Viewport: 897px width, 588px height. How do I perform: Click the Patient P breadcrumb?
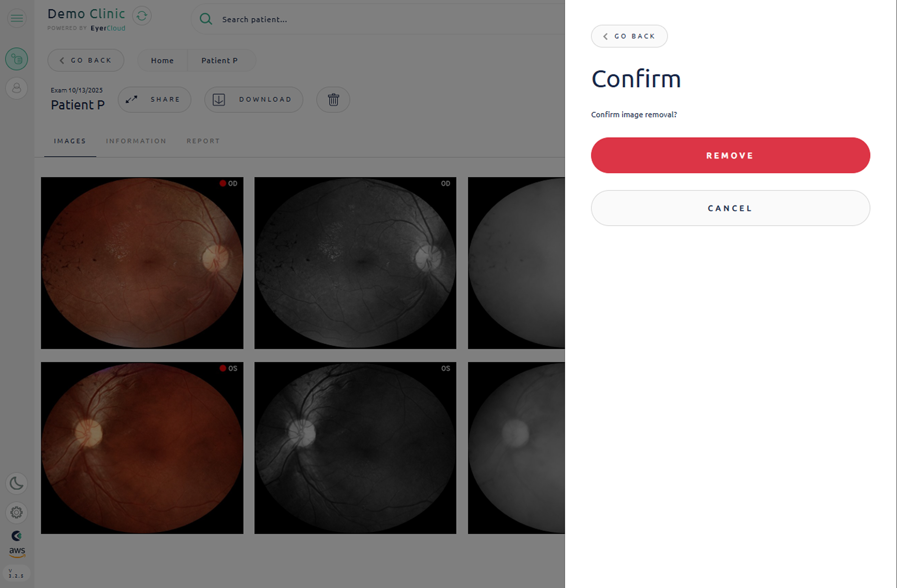click(x=219, y=60)
